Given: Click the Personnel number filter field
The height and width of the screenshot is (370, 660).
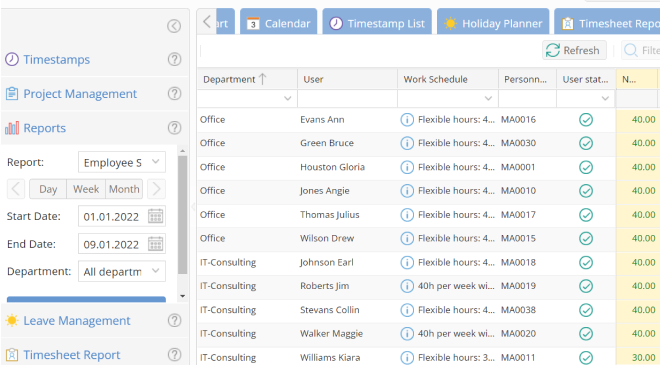Looking at the screenshot, I should pyautogui.click(x=527, y=98).
